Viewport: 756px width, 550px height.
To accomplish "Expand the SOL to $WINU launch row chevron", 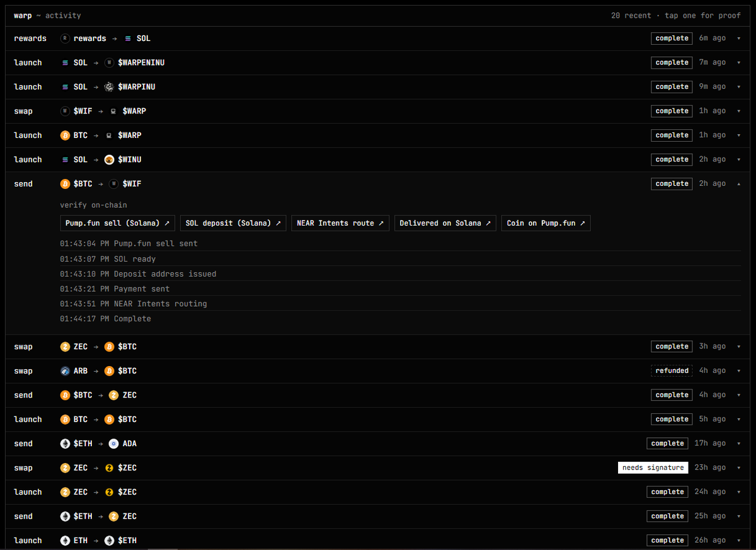I will point(739,159).
